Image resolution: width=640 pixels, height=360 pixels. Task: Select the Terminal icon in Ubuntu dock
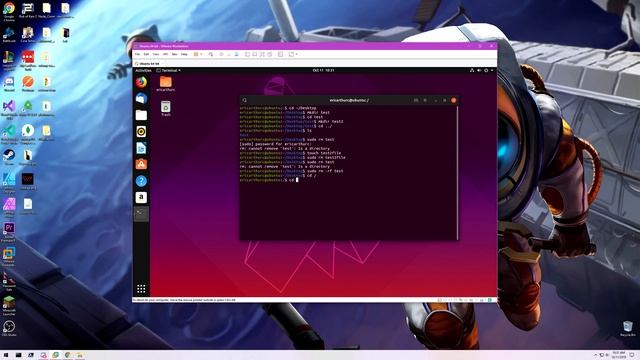click(141, 213)
